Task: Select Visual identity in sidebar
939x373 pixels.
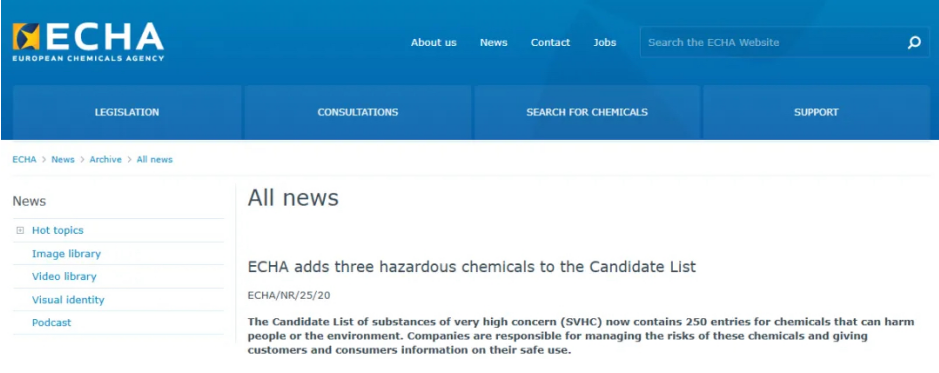Action: coord(68,300)
